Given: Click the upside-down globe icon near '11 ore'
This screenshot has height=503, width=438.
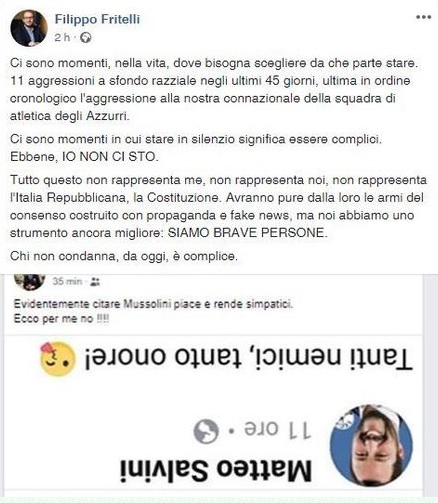Looking at the screenshot, I should click(206, 431).
